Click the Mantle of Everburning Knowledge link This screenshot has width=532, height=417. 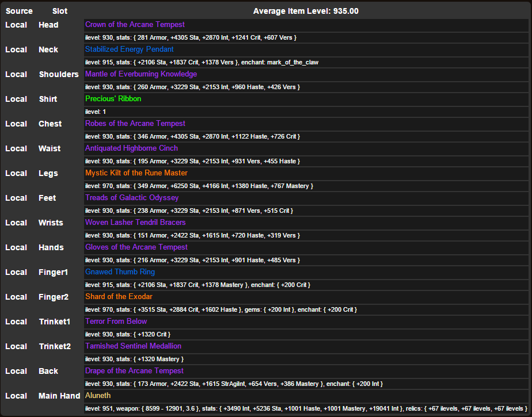coord(141,74)
